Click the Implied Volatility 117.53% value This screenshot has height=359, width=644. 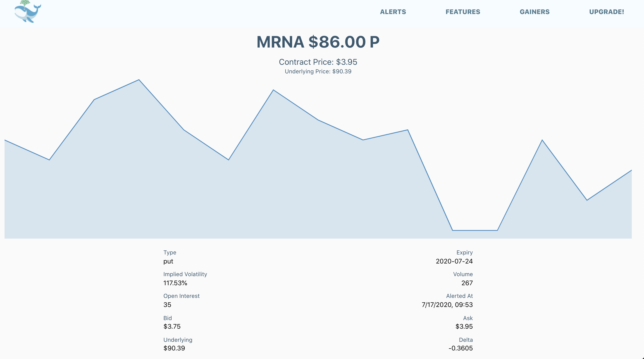175,283
